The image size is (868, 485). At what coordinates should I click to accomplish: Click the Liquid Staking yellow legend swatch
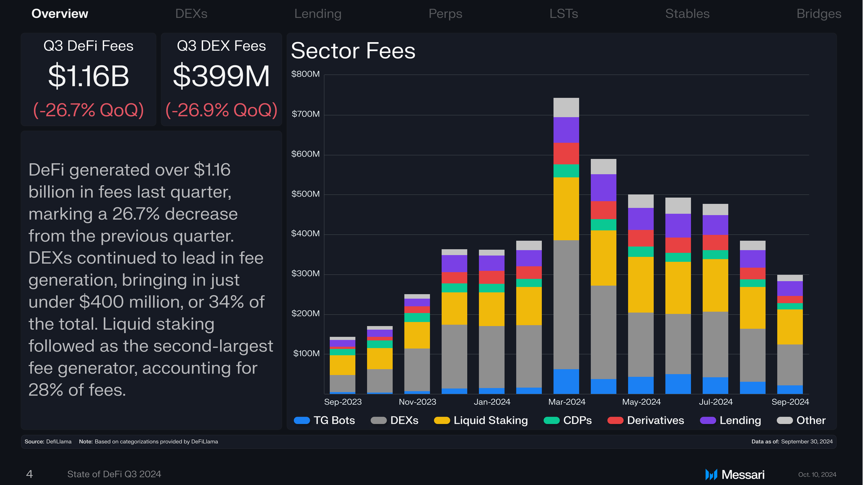point(442,421)
